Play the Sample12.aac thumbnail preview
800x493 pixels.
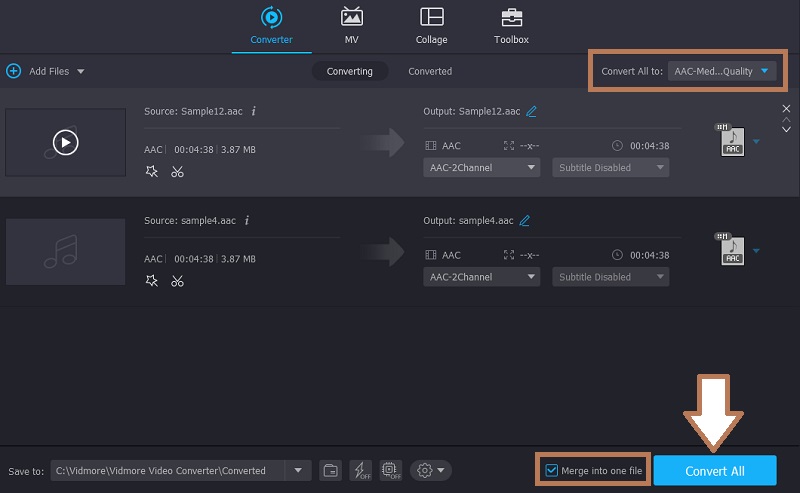pyautogui.click(x=65, y=142)
